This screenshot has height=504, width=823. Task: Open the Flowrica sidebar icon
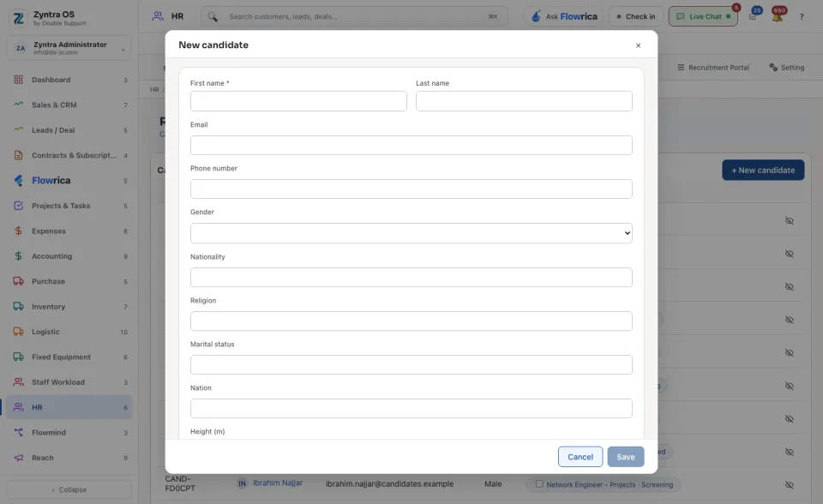18,181
